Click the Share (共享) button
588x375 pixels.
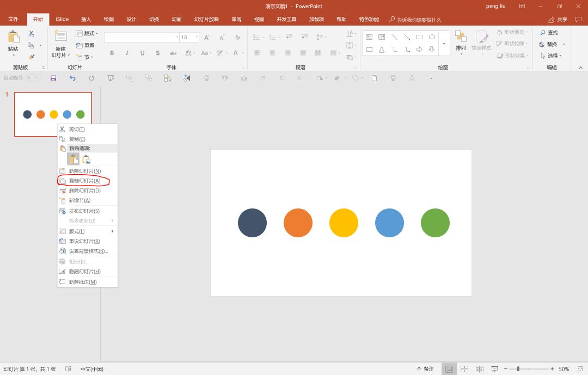tap(558, 20)
